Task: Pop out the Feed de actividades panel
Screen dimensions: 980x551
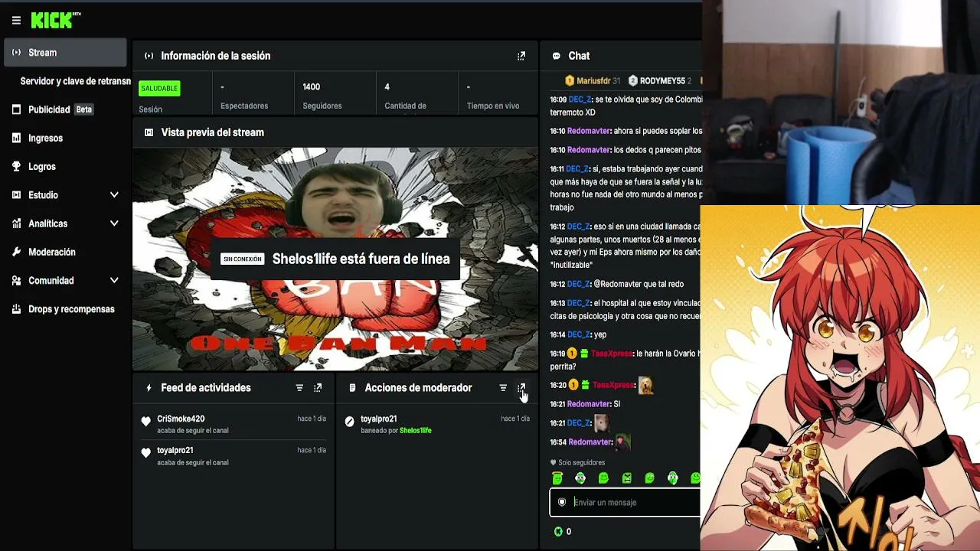Action: tap(318, 388)
